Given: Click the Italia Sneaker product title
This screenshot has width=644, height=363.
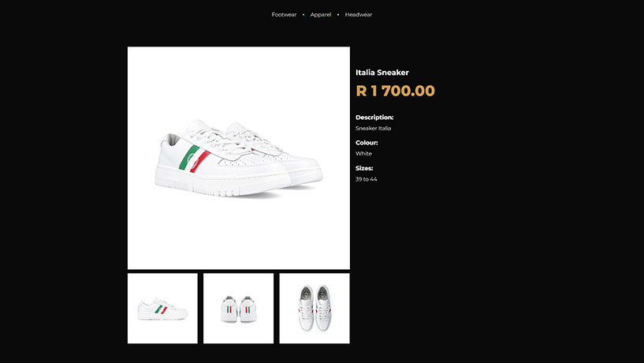Looking at the screenshot, I should (382, 73).
